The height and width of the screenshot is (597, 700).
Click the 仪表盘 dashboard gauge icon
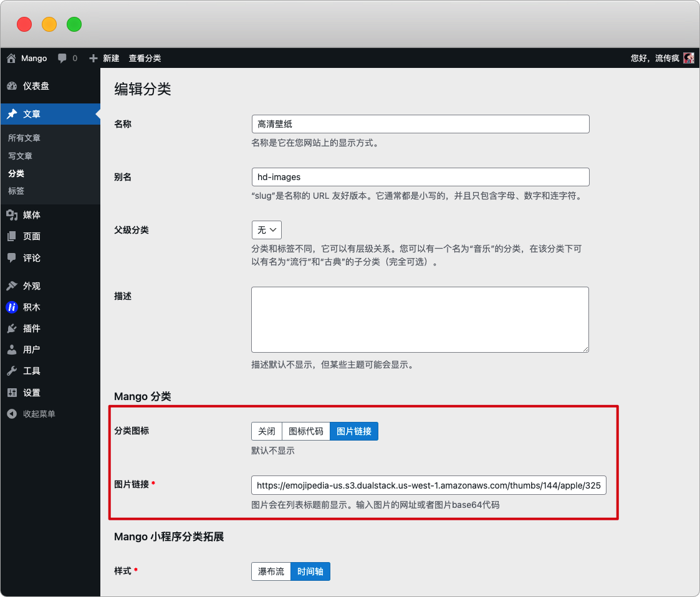click(x=12, y=86)
